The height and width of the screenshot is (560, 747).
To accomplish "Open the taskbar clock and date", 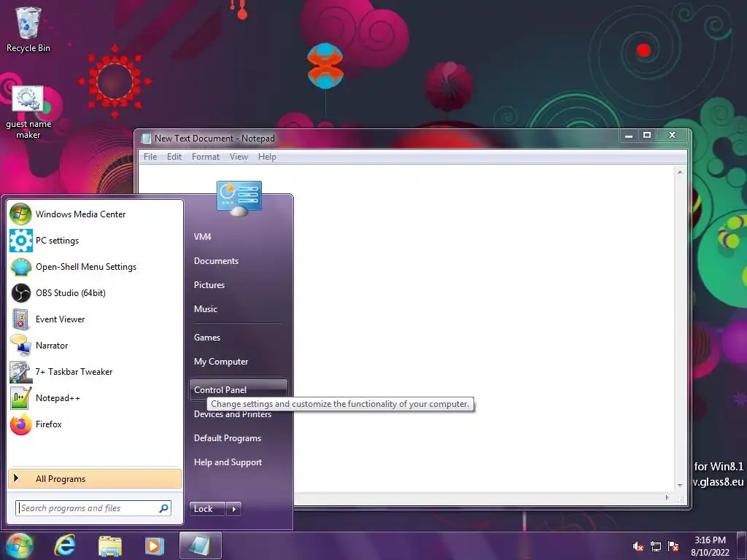I will [710, 546].
